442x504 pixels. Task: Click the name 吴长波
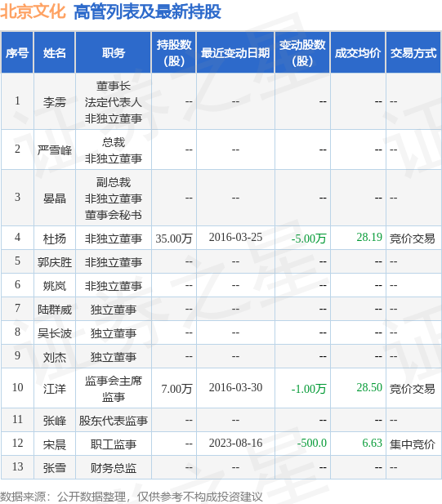click(x=55, y=333)
